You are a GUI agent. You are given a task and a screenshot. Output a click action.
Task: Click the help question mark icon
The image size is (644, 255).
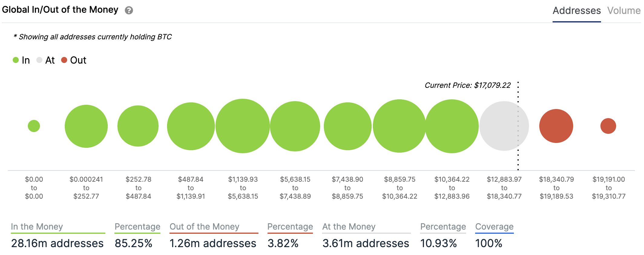point(129,11)
